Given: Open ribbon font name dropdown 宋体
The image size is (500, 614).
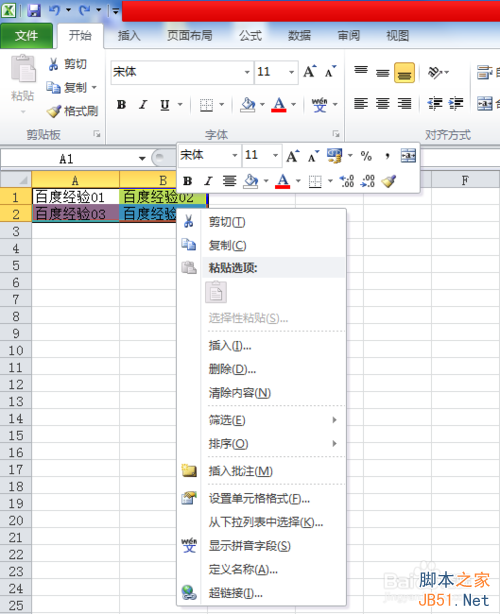Looking at the screenshot, I should tap(247, 72).
